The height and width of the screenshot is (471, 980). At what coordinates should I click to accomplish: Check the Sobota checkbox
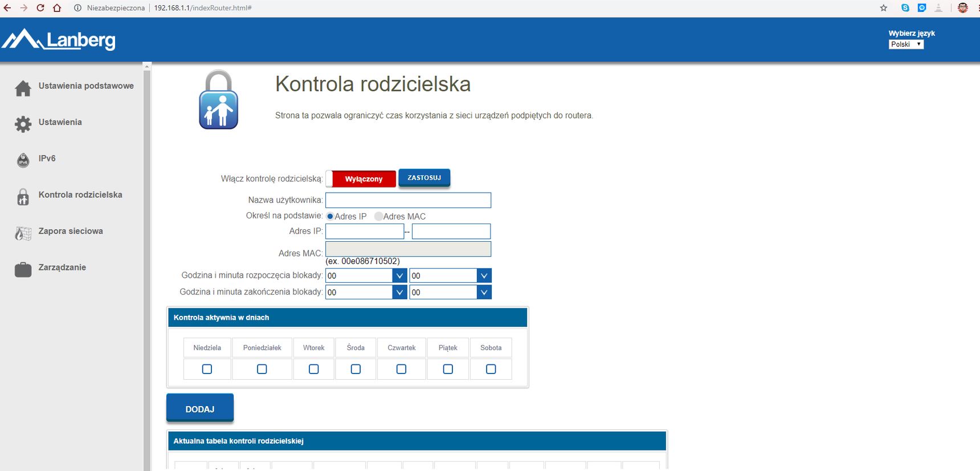[491, 369]
